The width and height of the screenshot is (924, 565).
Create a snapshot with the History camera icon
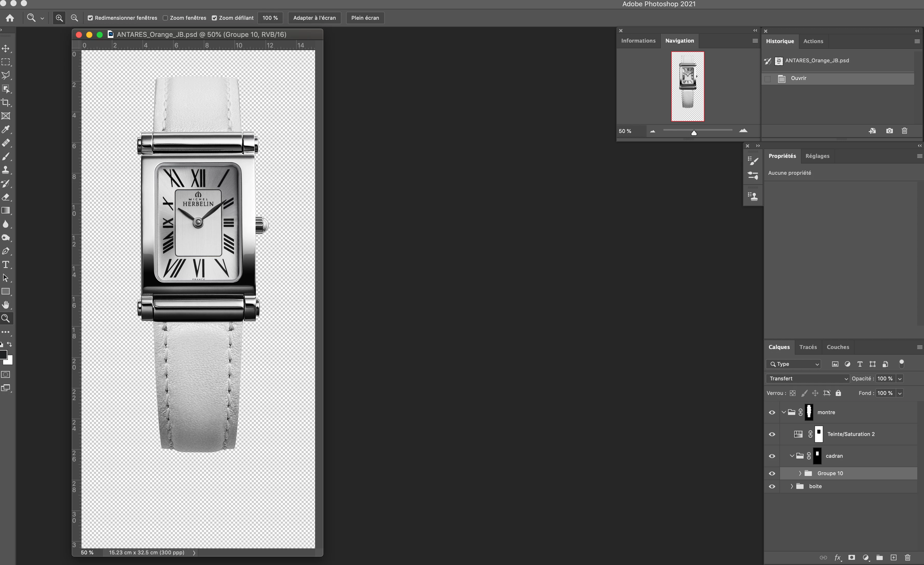(x=889, y=131)
